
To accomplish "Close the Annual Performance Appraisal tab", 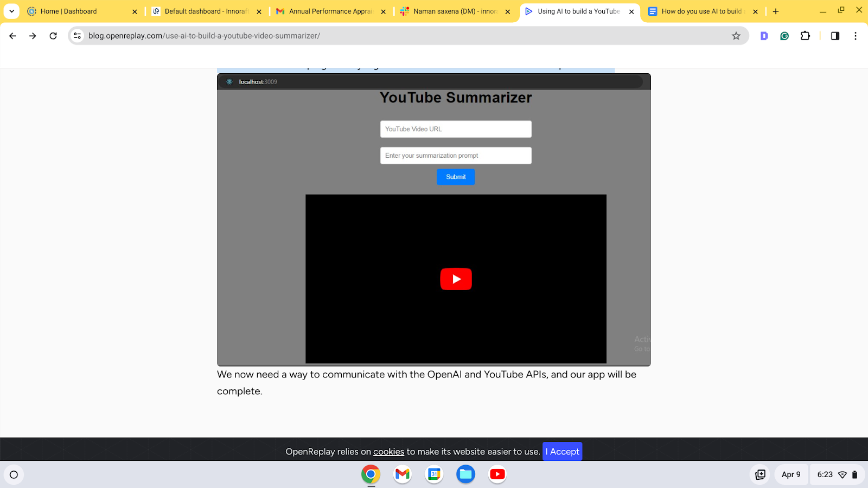I will point(383,11).
